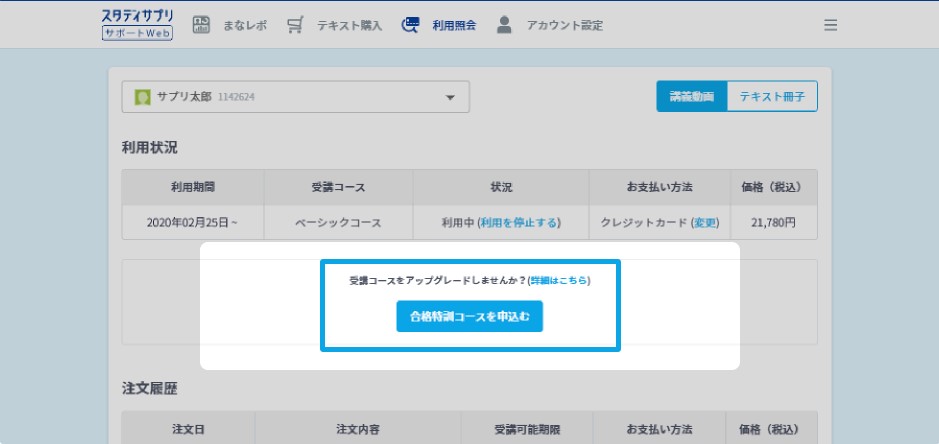The image size is (939, 444).
Task: Expand the サプリ太郎 user selector dropdown
Action: [x=295, y=97]
